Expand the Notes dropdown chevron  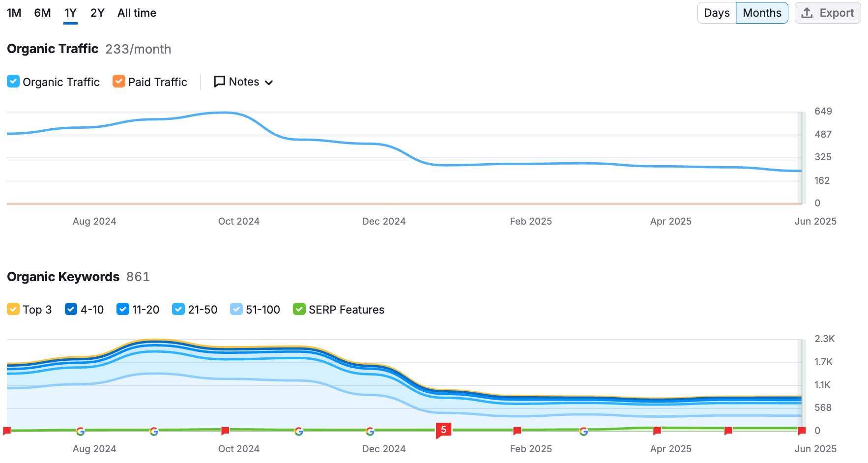click(269, 83)
